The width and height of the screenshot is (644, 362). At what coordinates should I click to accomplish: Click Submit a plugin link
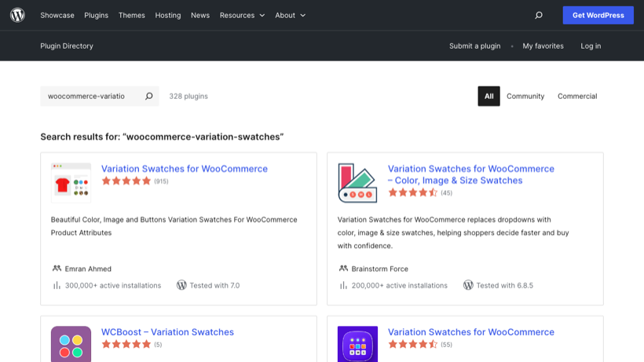pyautogui.click(x=475, y=46)
